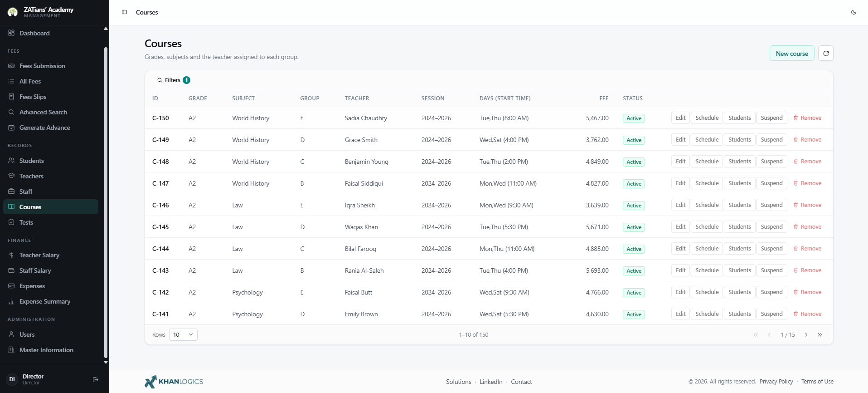Open Terms of Use link
Image resolution: width=868 pixels, height=393 pixels.
pos(817,382)
